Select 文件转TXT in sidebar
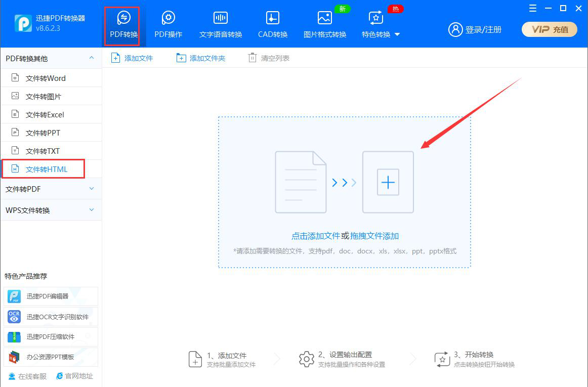 click(x=51, y=151)
